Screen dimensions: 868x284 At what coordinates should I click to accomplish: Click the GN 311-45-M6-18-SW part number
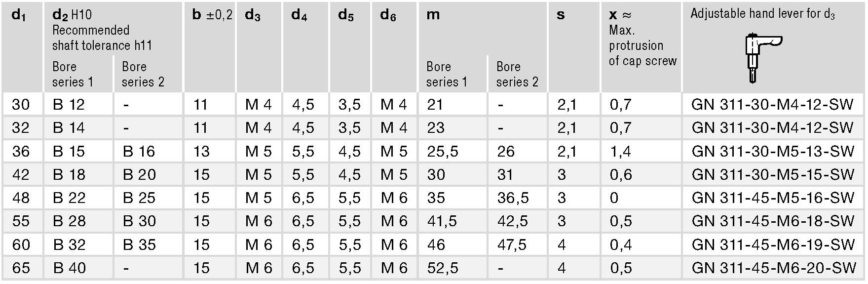(x=772, y=221)
